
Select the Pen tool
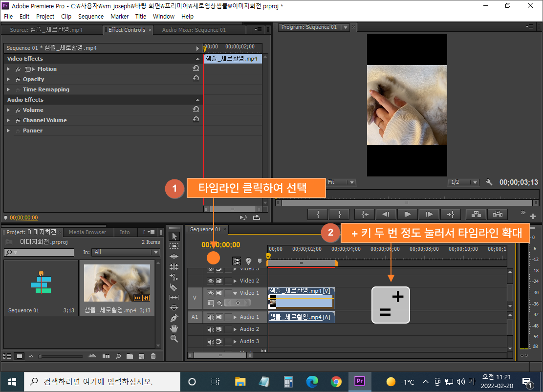point(174,318)
